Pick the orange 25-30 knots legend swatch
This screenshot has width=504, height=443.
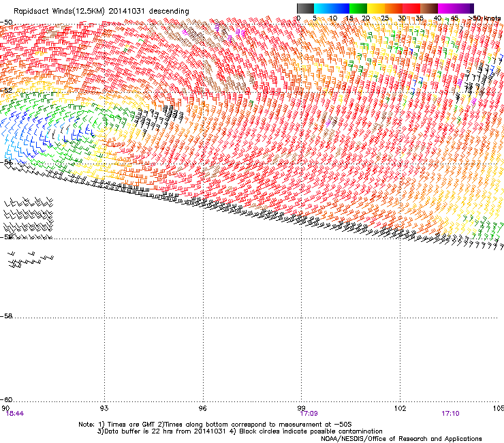coord(394,8)
